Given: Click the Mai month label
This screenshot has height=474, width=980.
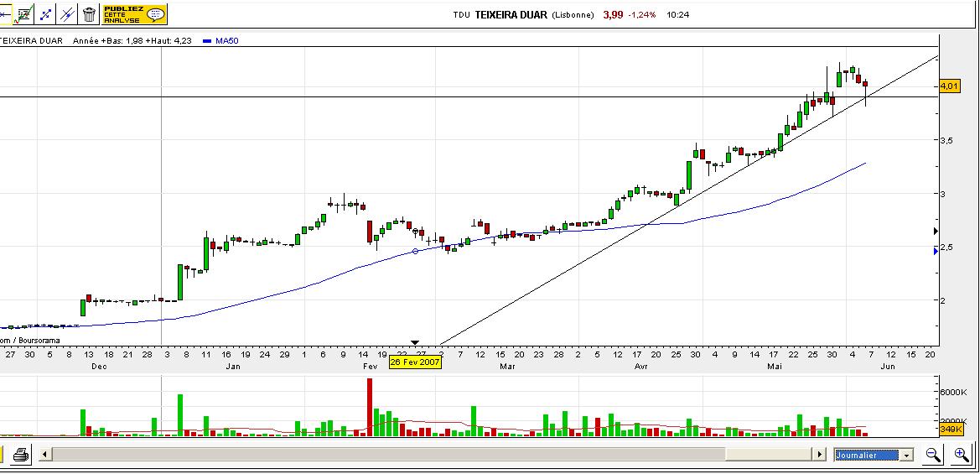Looking at the screenshot, I should [x=775, y=367].
